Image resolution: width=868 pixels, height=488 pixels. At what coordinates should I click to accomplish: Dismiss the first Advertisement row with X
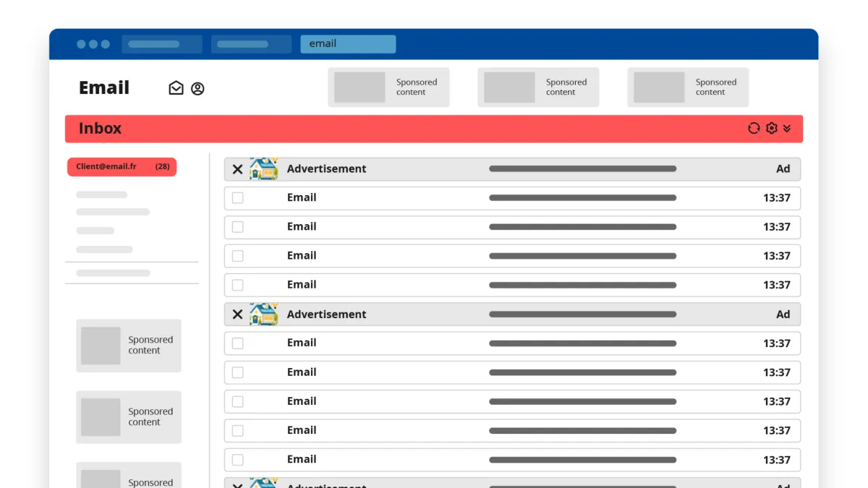[237, 169]
